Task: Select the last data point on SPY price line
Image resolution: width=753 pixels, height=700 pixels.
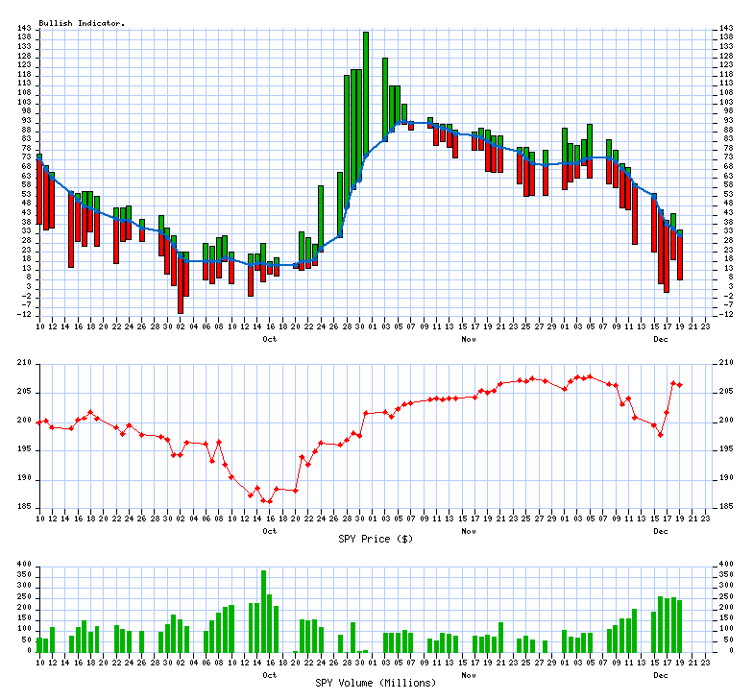Action: tap(680, 385)
